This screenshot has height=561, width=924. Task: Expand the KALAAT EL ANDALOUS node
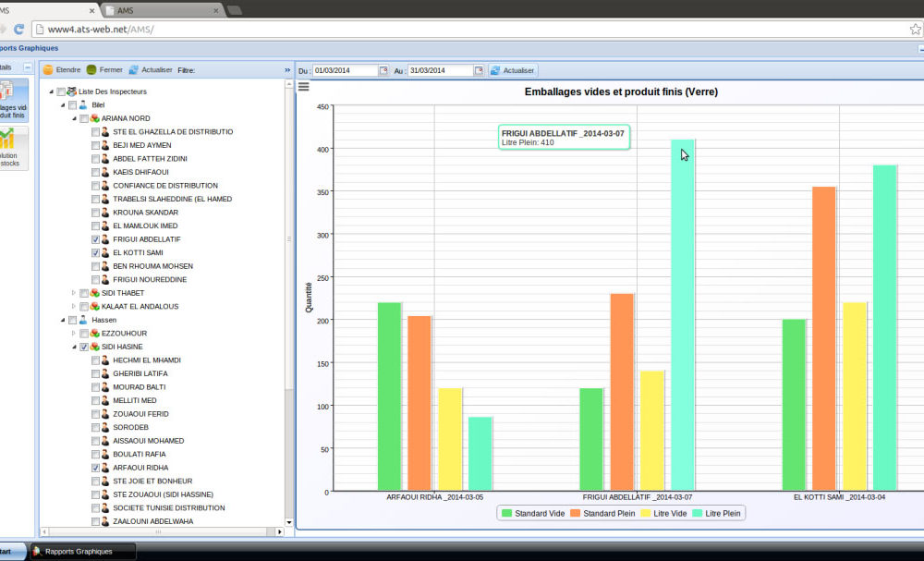pyautogui.click(x=74, y=307)
